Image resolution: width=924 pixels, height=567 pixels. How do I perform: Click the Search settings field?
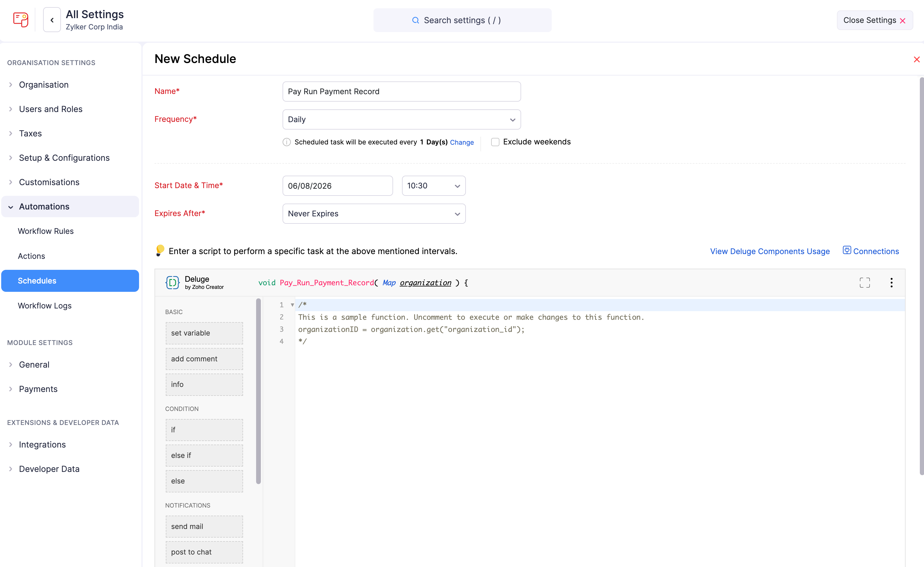[462, 20]
